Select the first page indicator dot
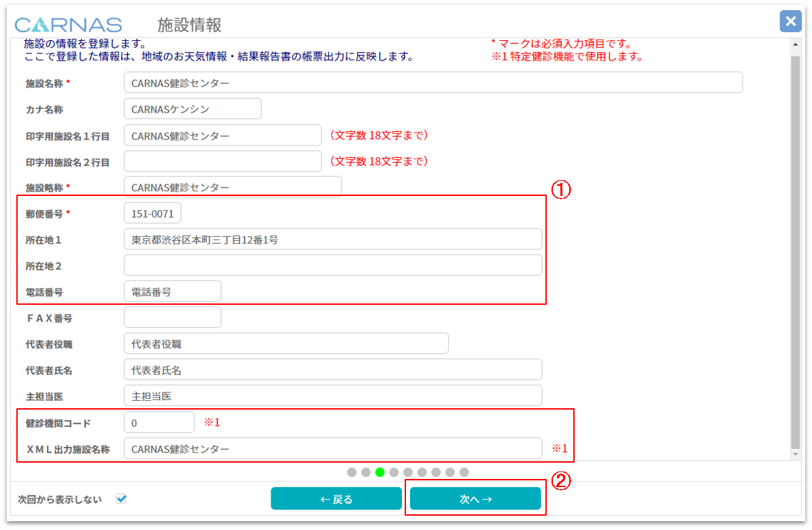The height and width of the screenshot is (530, 812). [352, 472]
